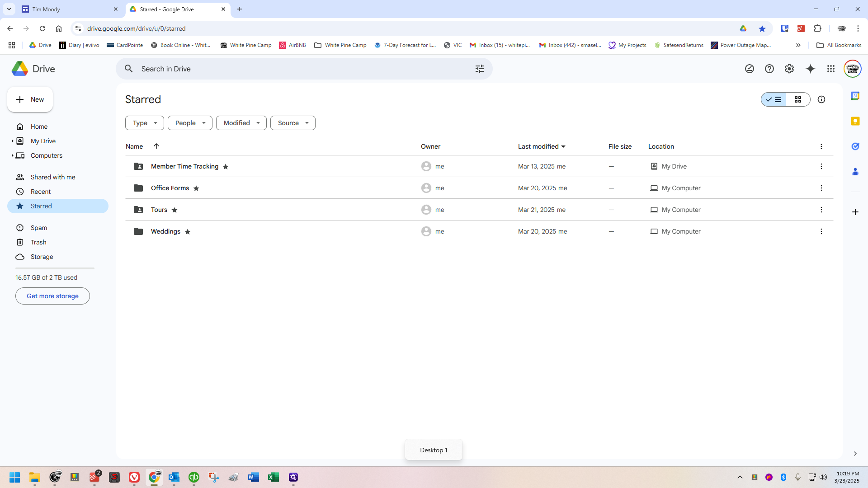Click the Search in Drive field
The height and width of the screenshot is (488, 868).
point(298,69)
